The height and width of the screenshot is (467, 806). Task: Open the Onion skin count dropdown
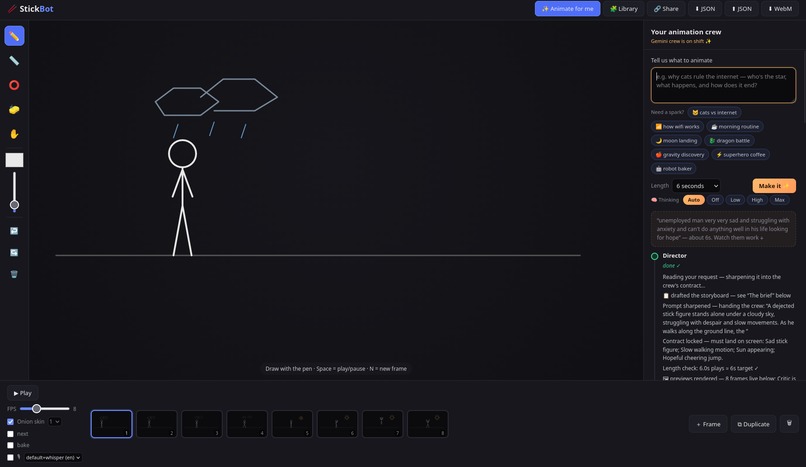click(x=54, y=422)
